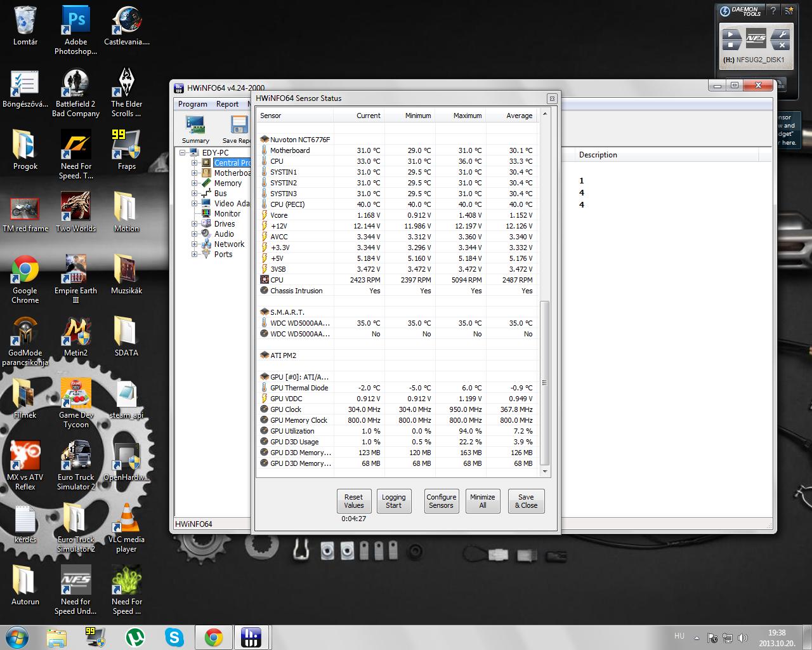Click the unmount stop button in the DAEMON Tools gadget
The image size is (812, 650).
[x=731, y=44]
